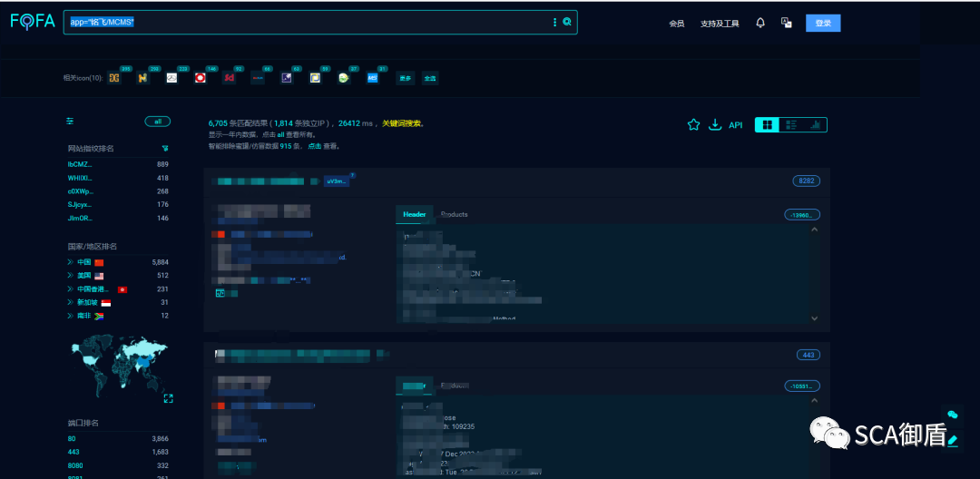Click the 关键词搜索 link
This screenshot has height=479, width=980.
[403, 123]
